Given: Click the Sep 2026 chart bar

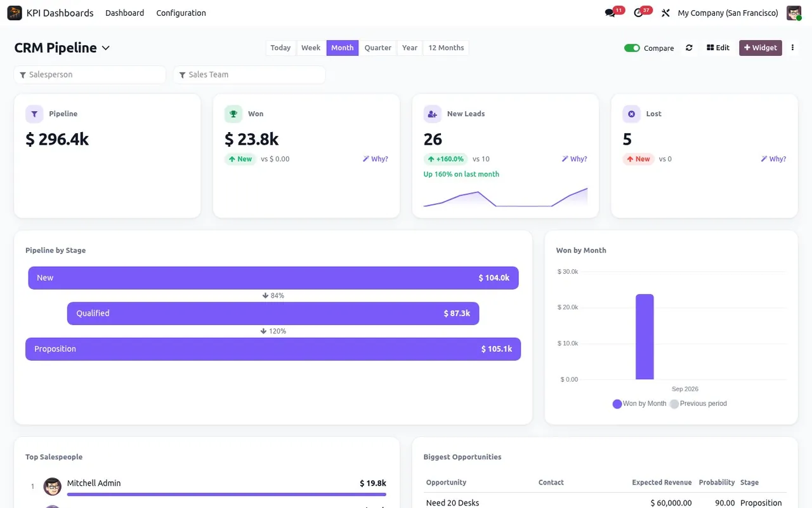Looking at the screenshot, I should [x=645, y=337].
